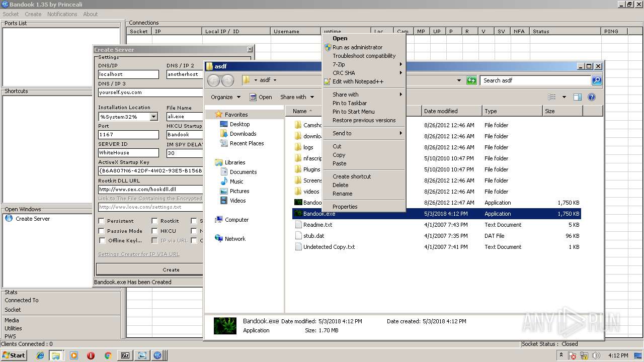
Task: Launch Opera from the taskbar
Action: [91, 355]
